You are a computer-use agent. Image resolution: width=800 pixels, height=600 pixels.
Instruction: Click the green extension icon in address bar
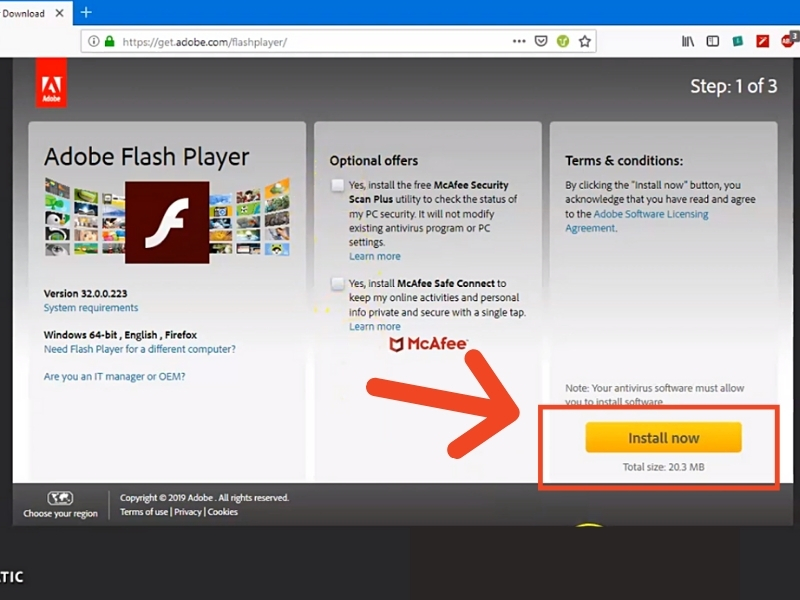563,41
